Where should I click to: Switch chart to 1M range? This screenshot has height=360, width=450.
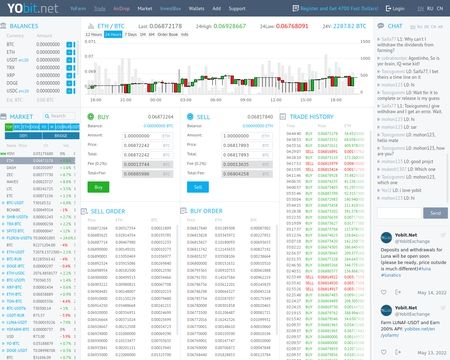point(143,34)
